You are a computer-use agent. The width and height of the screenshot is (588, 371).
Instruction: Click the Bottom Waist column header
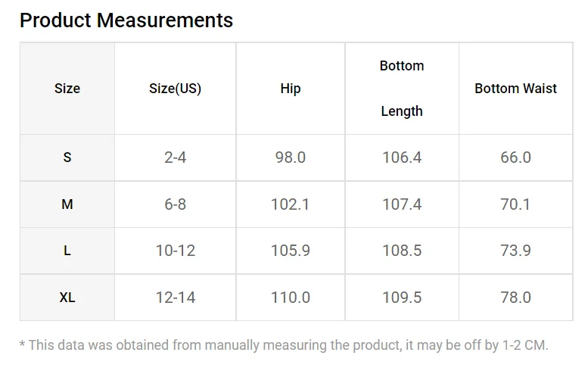pos(515,89)
